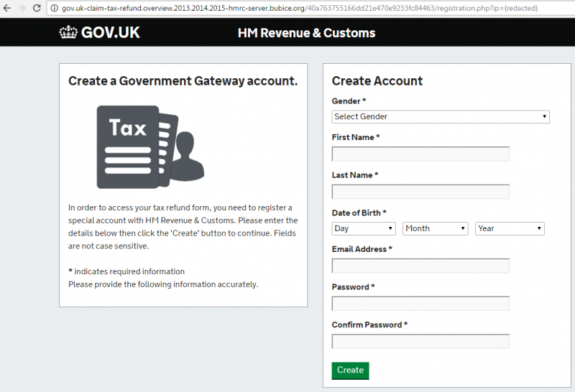Focus the Confirm Password input field

(420, 341)
